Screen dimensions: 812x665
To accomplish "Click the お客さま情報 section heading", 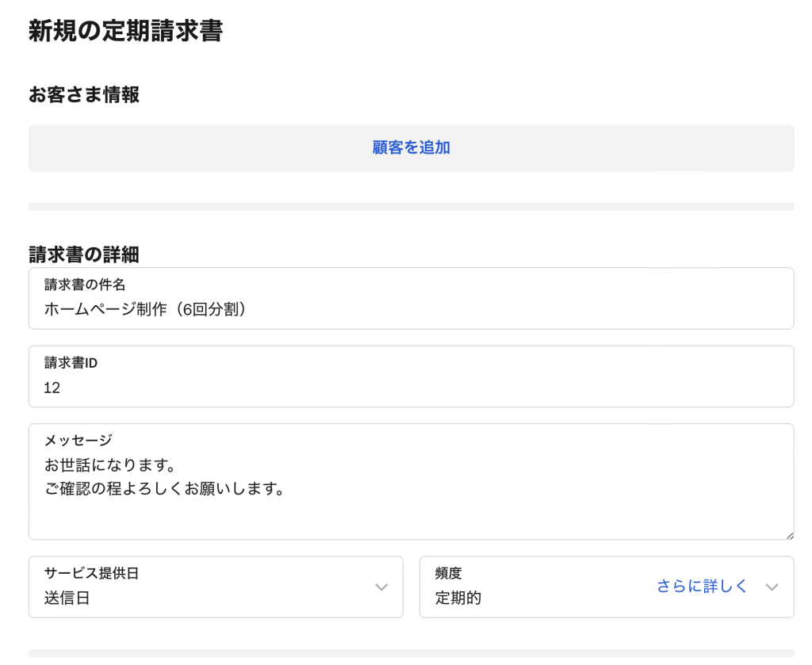I will tap(84, 95).
